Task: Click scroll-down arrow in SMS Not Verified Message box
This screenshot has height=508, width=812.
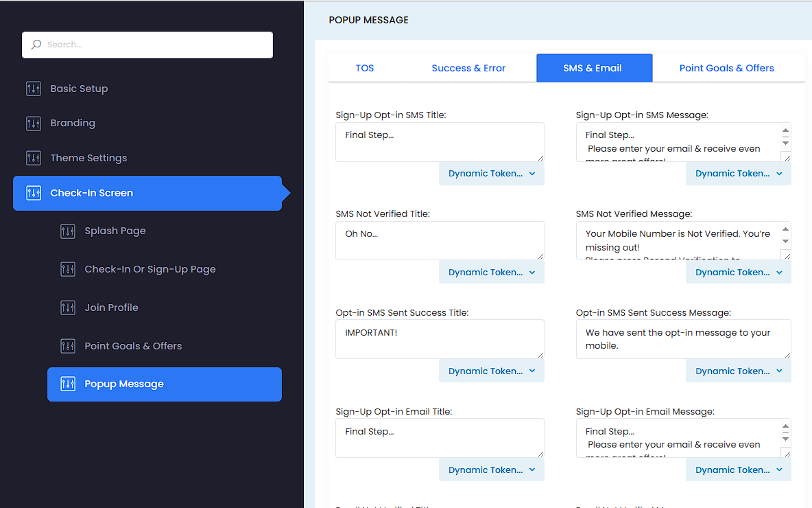Action: [785, 241]
